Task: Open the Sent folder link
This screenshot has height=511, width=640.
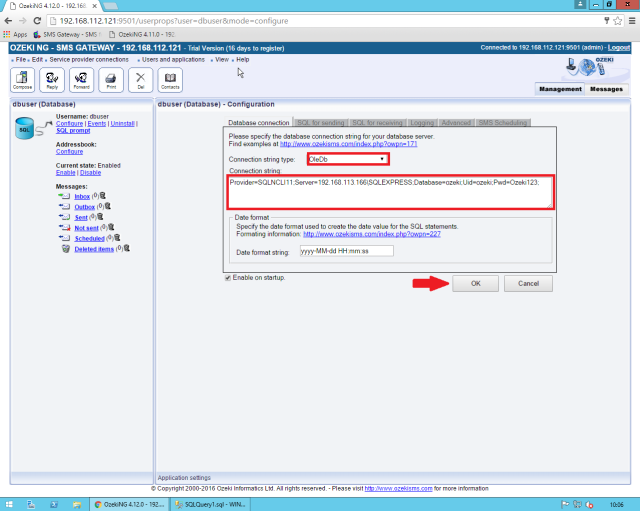Action: (81, 218)
